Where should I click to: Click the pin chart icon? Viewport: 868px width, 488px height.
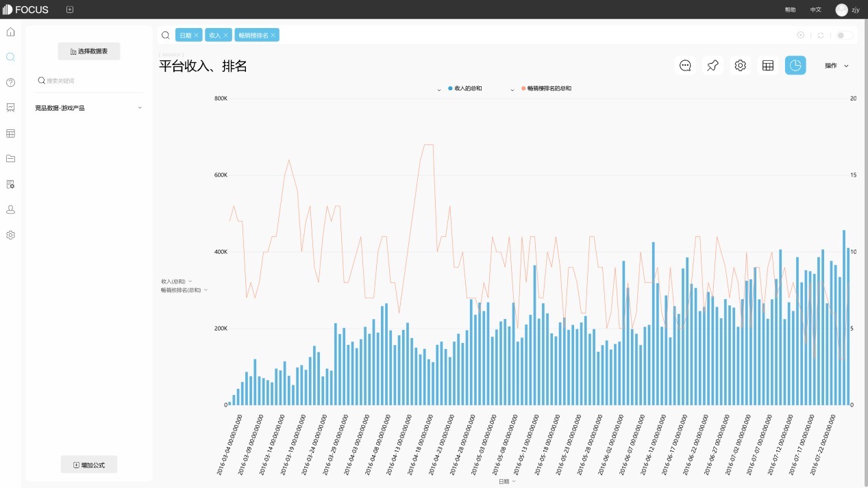[x=712, y=66]
